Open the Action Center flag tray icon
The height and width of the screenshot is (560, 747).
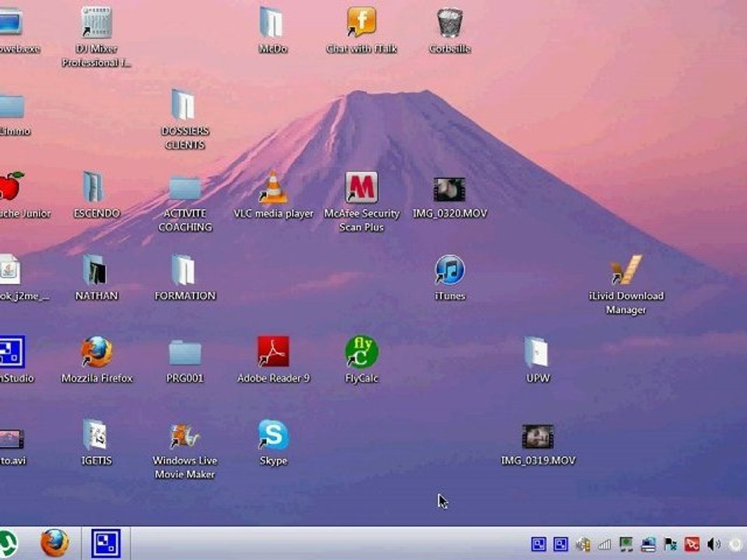[670, 544]
